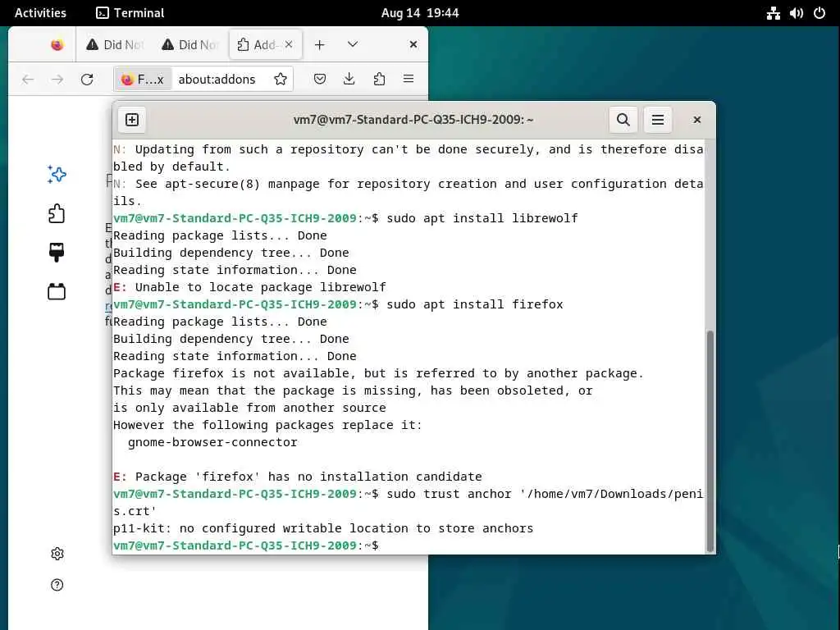Image resolution: width=840 pixels, height=630 pixels.
Task: Click the Firefox identity box in address bar
Action: (x=143, y=80)
